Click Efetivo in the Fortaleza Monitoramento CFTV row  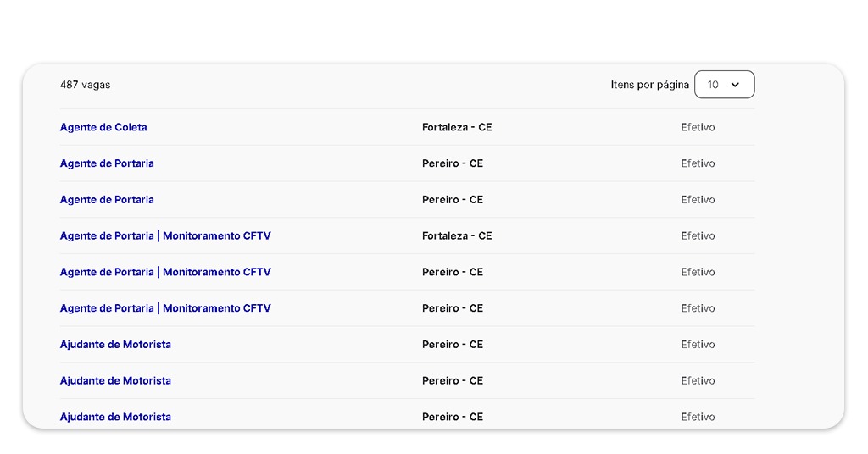698,236
